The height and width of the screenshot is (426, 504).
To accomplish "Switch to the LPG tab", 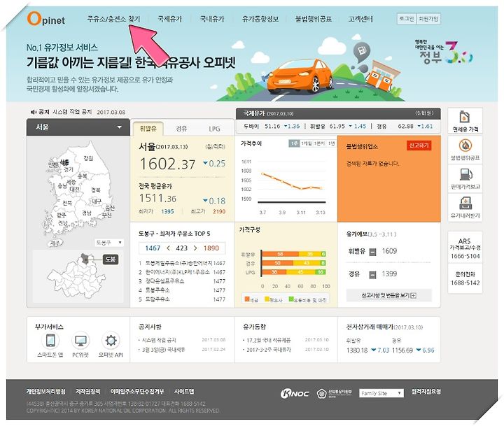I will [214, 129].
